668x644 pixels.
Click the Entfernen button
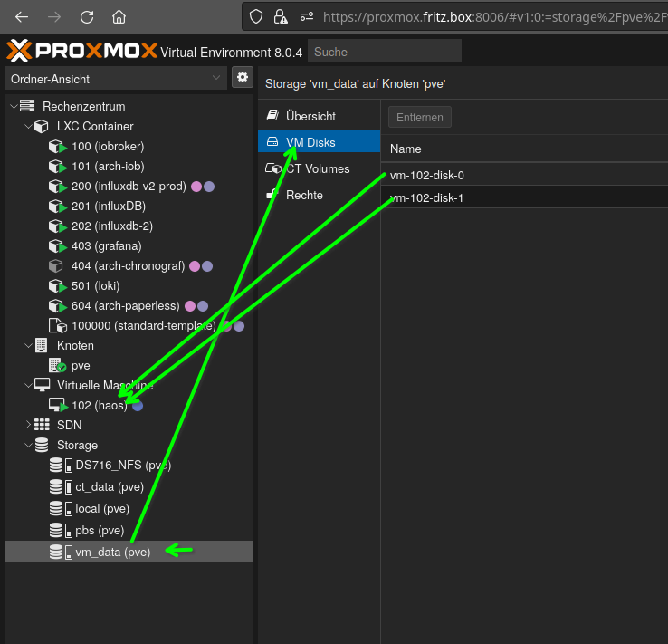point(420,117)
